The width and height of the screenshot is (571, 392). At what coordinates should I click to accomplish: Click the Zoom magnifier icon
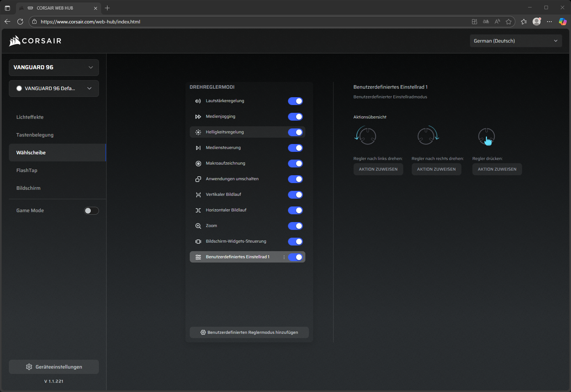click(x=198, y=226)
